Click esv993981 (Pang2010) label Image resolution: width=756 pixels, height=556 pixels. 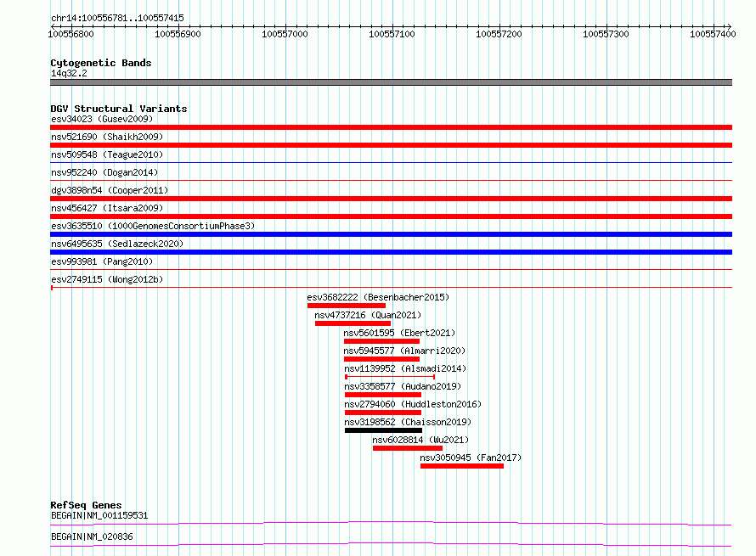tap(102, 261)
